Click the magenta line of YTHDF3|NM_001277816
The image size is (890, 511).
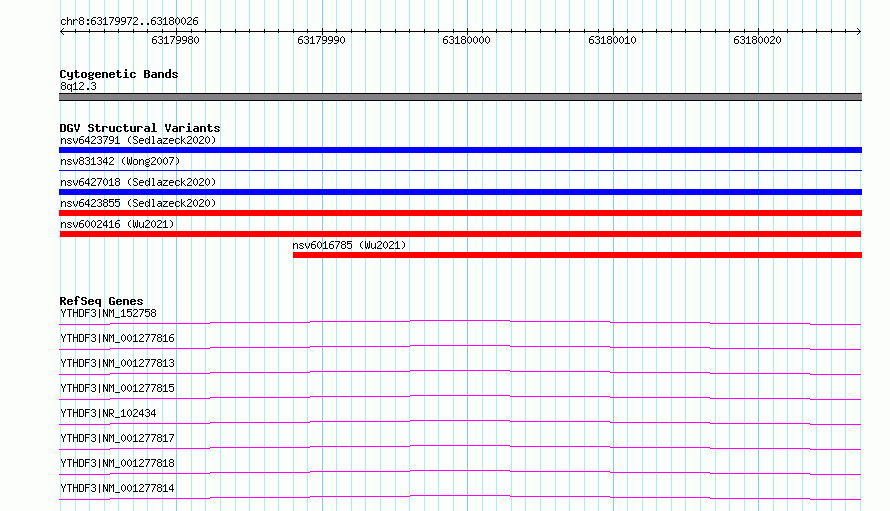[x=460, y=347]
